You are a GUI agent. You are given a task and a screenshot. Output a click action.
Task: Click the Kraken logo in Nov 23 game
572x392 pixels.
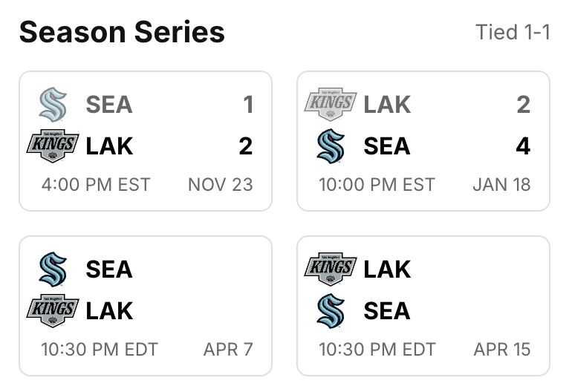pyautogui.click(x=53, y=104)
